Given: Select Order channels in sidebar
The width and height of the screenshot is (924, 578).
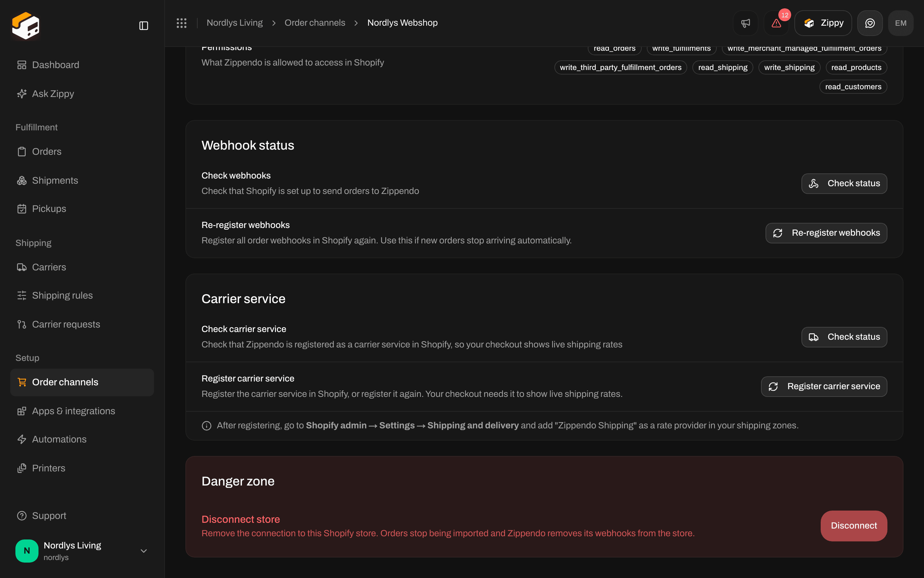Looking at the screenshot, I should 82,382.
